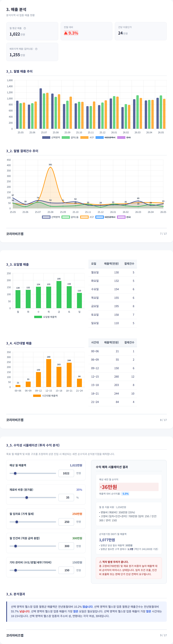Click the 월 인건비 input showing 300
The image size is (173, 644).
[66, 546]
